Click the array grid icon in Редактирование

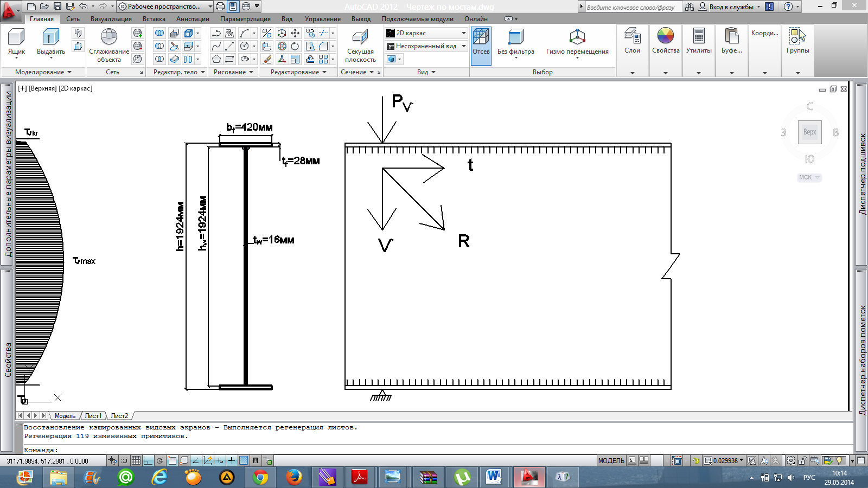coord(323,59)
